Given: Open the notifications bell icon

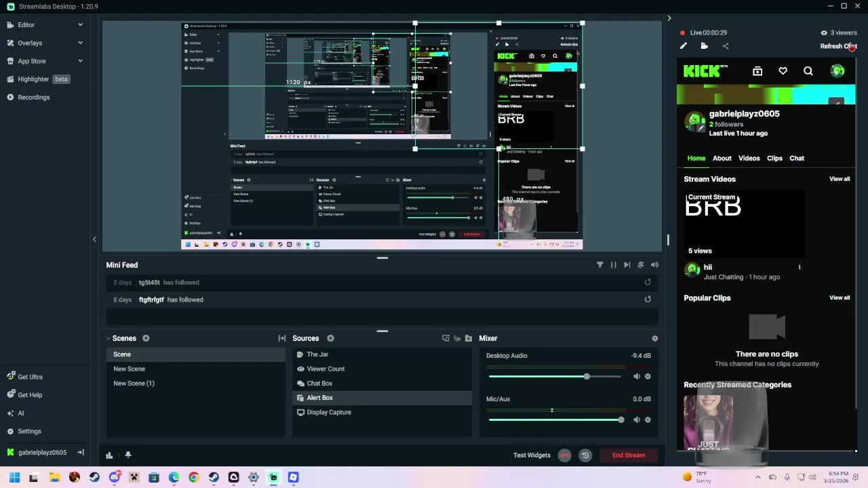Looking at the screenshot, I should coord(127,455).
